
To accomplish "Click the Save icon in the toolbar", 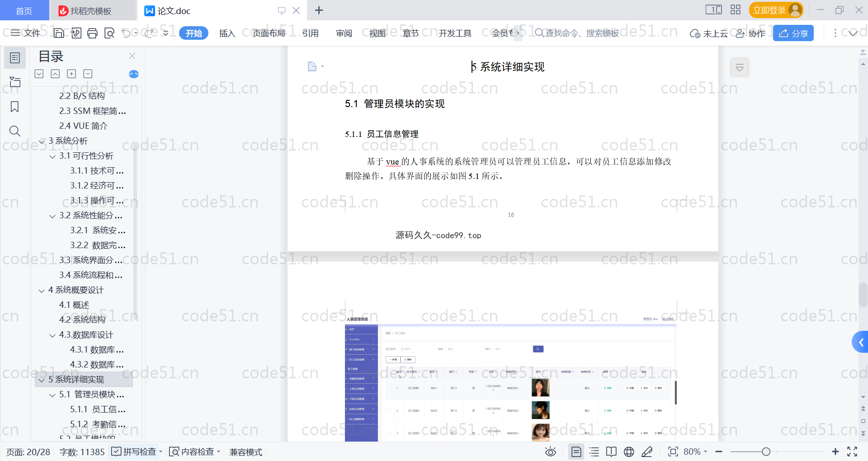I will [x=59, y=33].
